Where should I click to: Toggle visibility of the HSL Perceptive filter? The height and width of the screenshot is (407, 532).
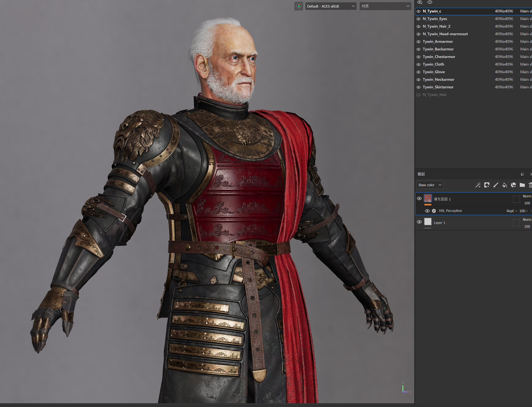(x=427, y=211)
